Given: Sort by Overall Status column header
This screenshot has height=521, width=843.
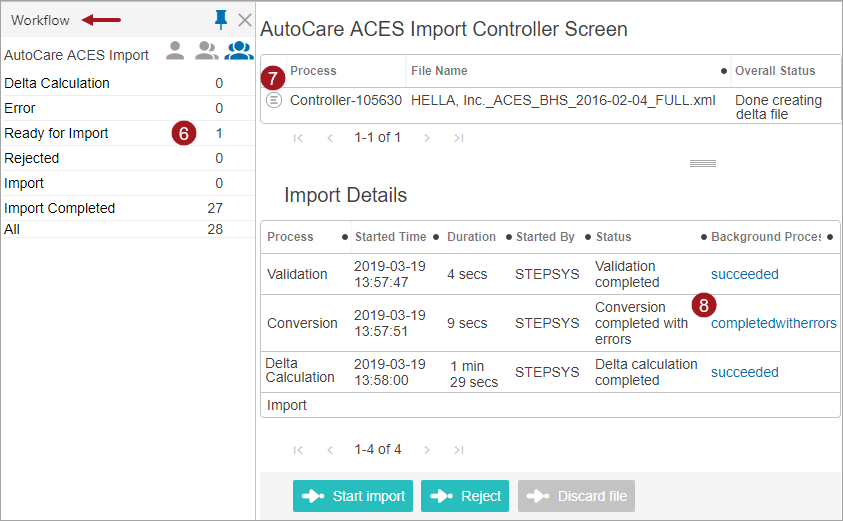Looking at the screenshot, I should 775,71.
